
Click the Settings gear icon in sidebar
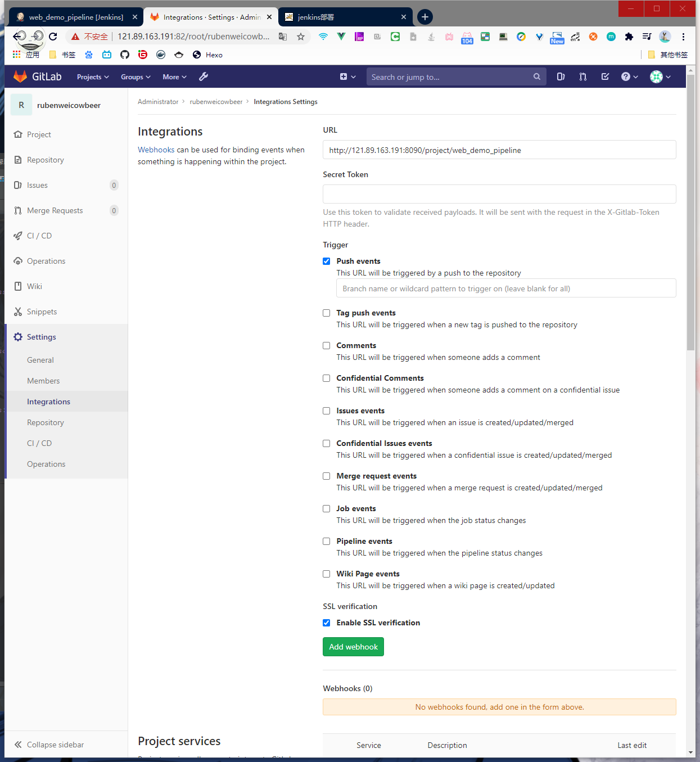[18, 337]
